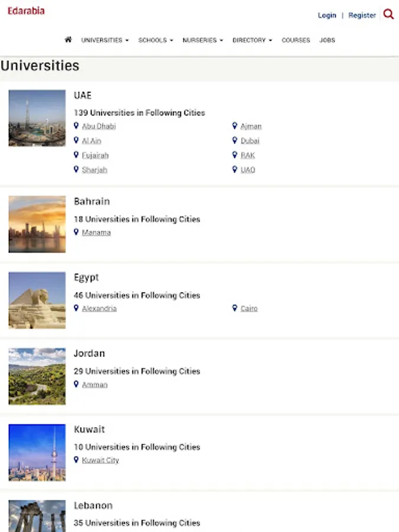
Task: Open the Sharjah universities link
Action: pyautogui.click(x=95, y=170)
